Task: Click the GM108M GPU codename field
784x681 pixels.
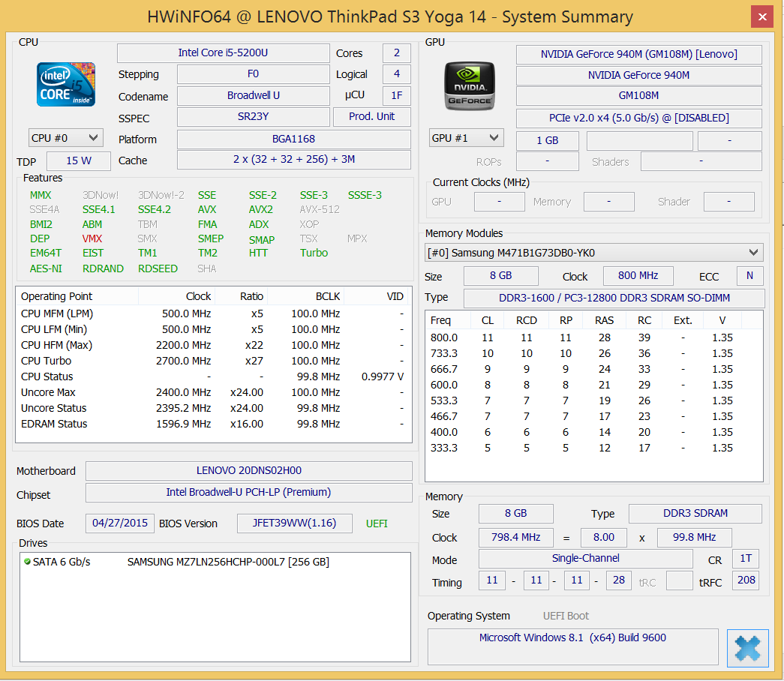Action: point(638,95)
